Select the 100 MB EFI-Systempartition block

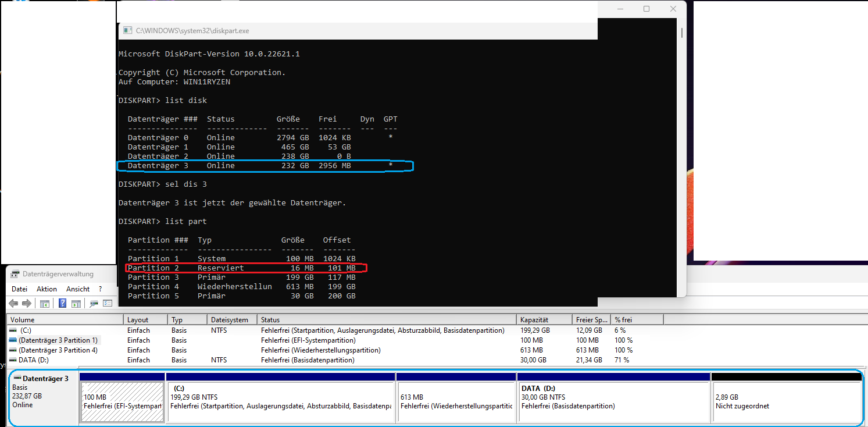(x=122, y=400)
